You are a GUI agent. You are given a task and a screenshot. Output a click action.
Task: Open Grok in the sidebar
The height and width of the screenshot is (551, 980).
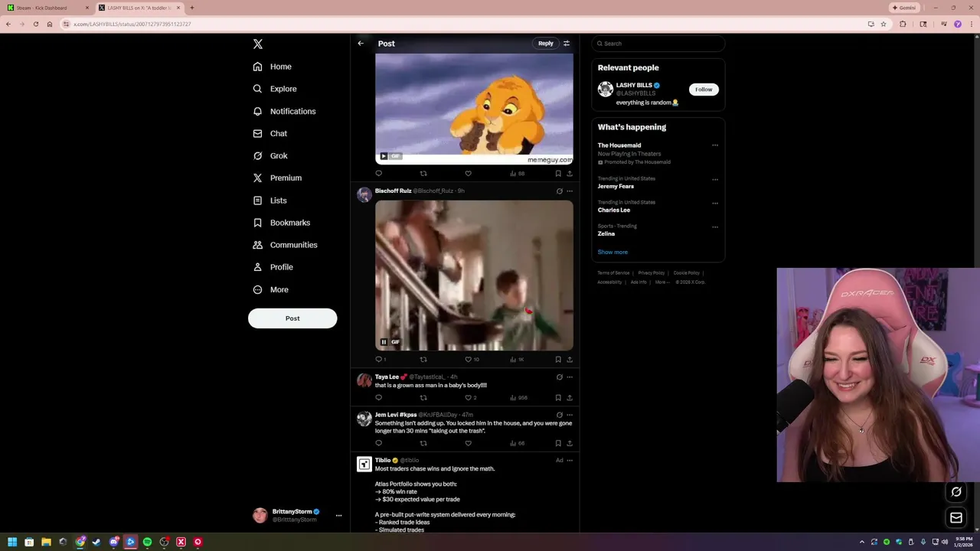coord(270,155)
